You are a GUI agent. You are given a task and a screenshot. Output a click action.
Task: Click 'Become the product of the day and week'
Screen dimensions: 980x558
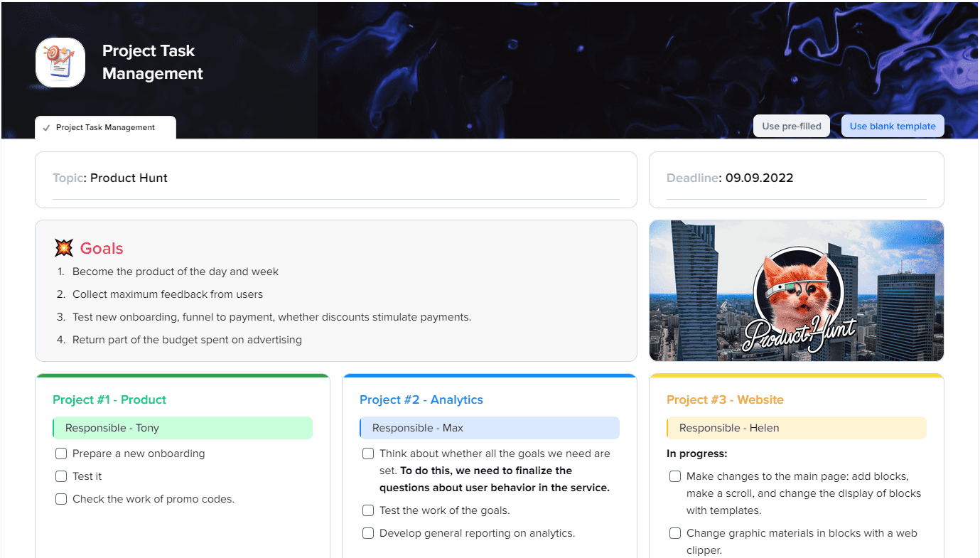click(176, 272)
